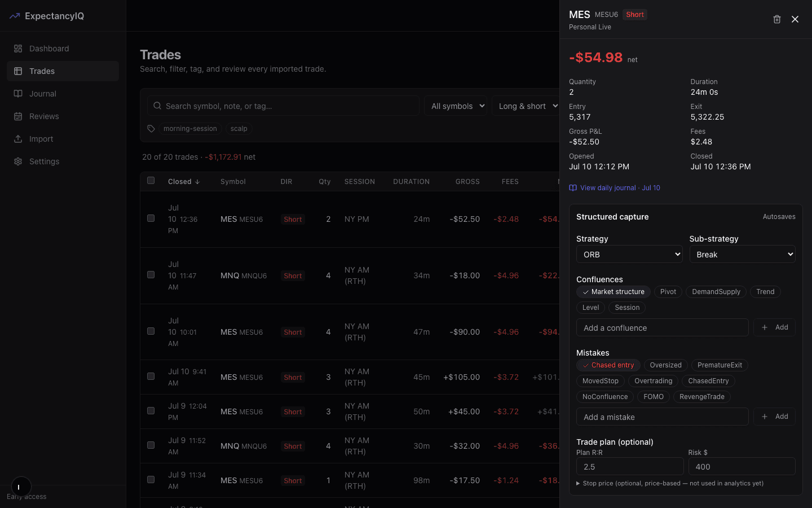The height and width of the screenshot is (508, 812).
Task: Filter by scalp tag
Action: pos(239,129)
